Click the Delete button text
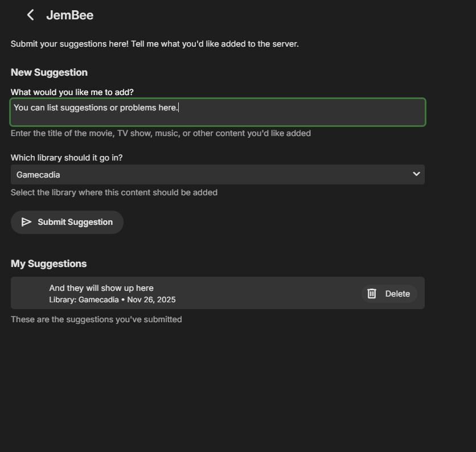This screenshot has width=476, height=452. click(397, 294)
